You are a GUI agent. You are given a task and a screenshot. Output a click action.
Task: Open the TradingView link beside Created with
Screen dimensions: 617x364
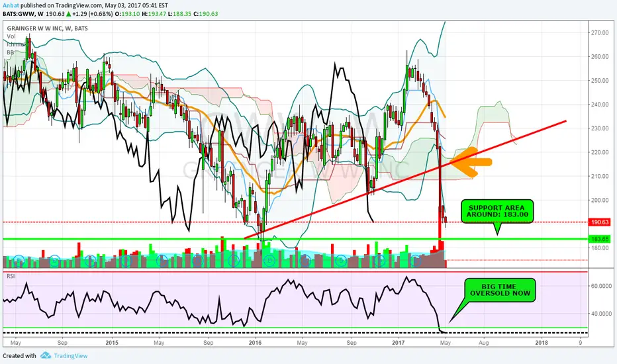pyautogui.click(x=71, y=356)
